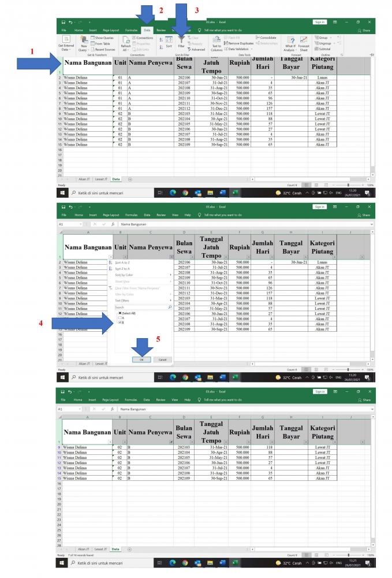
Task: Click What-If Analysis icon in top window
Action: (291, 40)
